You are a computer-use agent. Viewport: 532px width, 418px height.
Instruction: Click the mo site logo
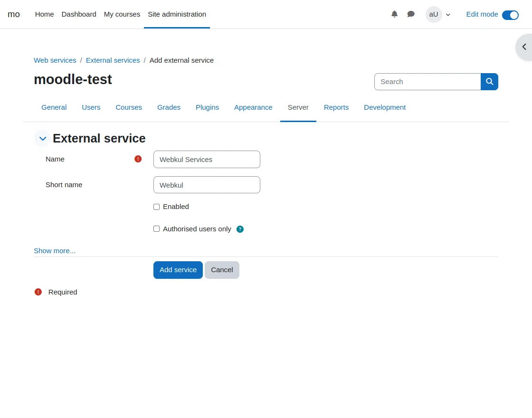coord(14,14)
